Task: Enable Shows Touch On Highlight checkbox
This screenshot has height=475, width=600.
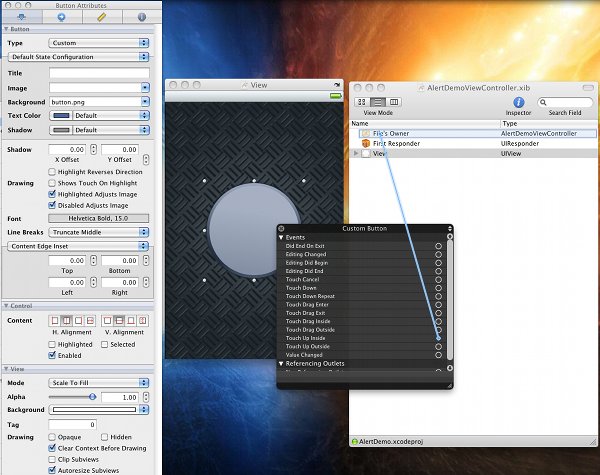Action: pos(51,183)
